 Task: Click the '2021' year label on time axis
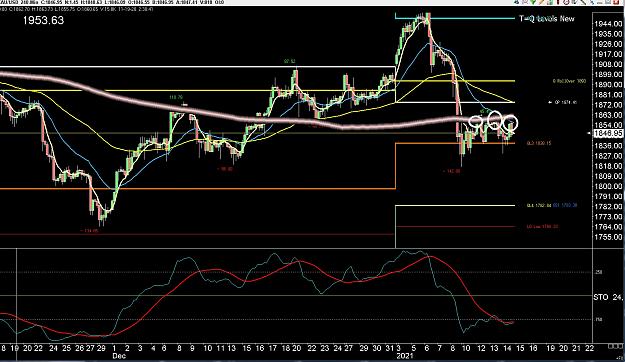[x=406, y=356]
